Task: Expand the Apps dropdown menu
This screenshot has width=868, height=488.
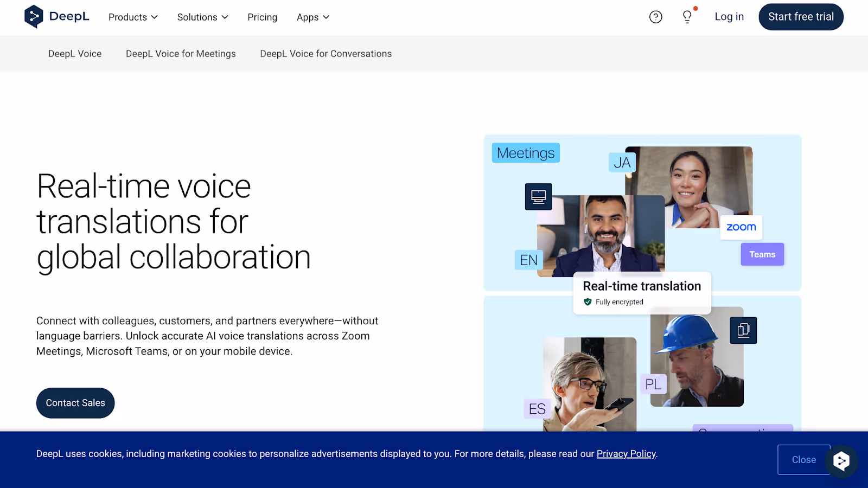Action: point(313,17)
